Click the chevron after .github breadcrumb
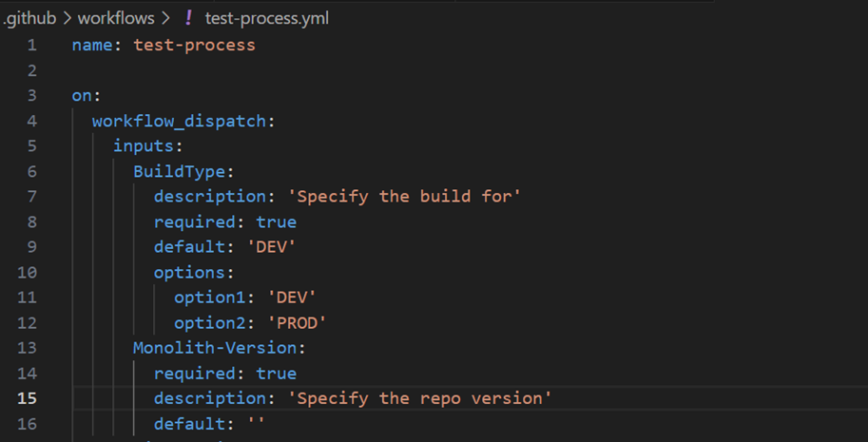 68,18
